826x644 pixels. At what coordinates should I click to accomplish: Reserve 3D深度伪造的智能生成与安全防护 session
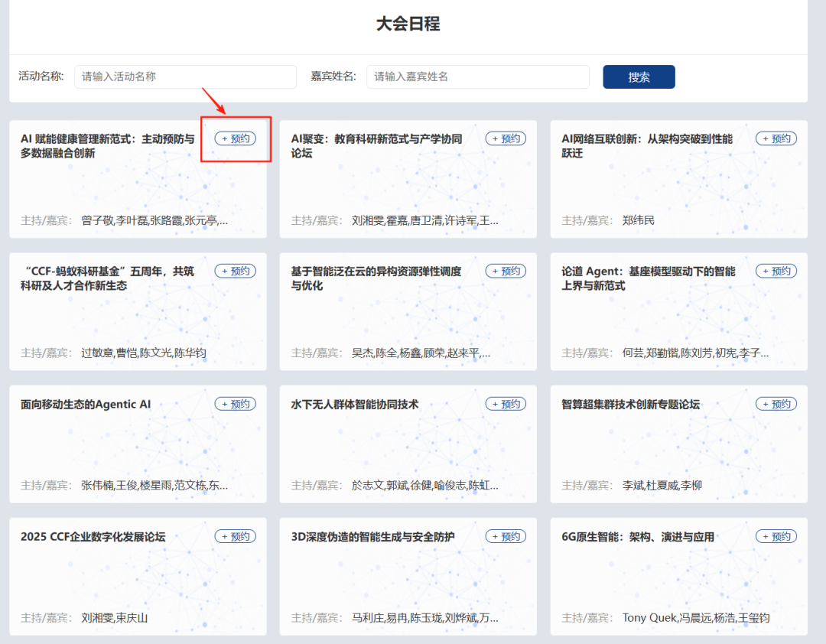coord(506,536)
